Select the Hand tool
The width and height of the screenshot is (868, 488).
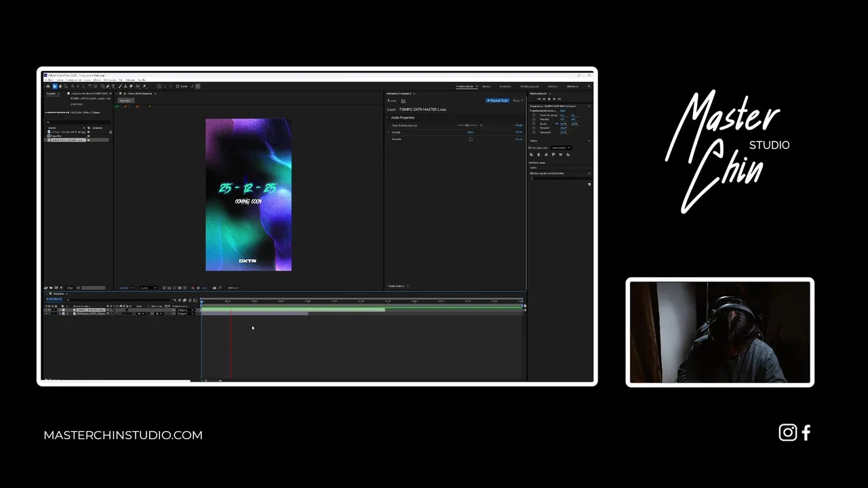click(x=60, y=86)
